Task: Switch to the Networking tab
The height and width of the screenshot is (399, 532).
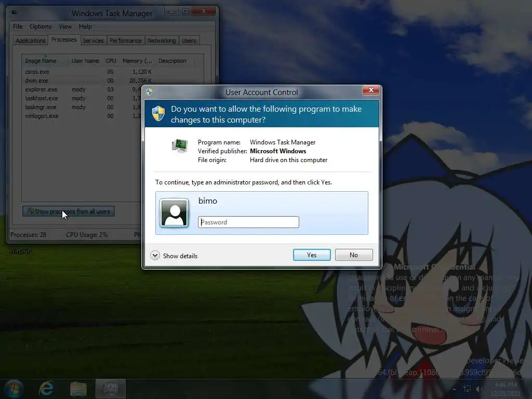Action: click(162, 41)
